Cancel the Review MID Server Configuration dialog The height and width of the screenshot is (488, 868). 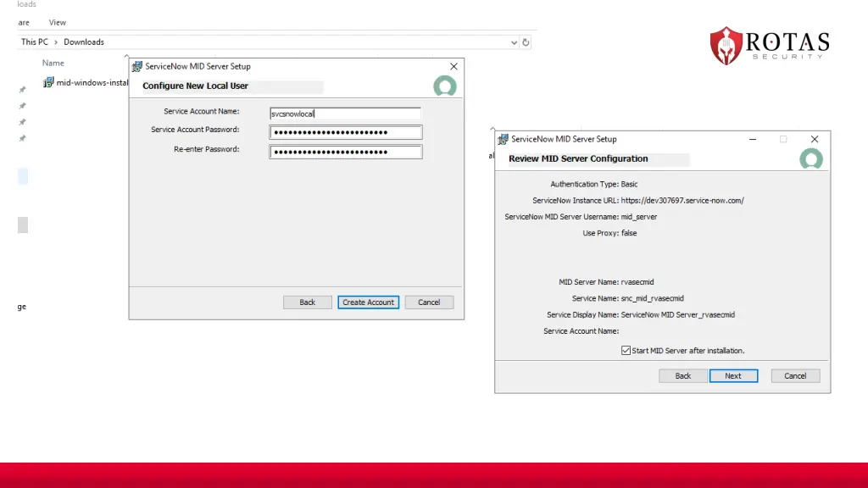pos(795,375)
